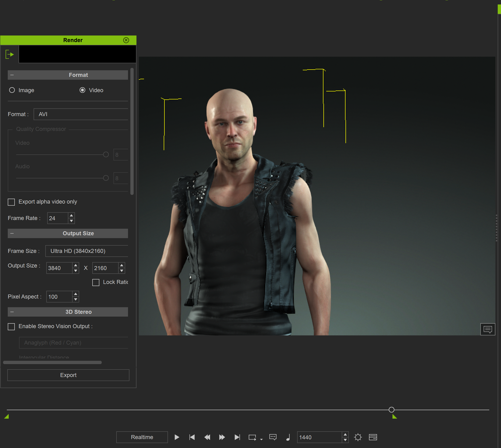Open the Format AVI dropdown

pyautogui.click(x=81, y=114)
